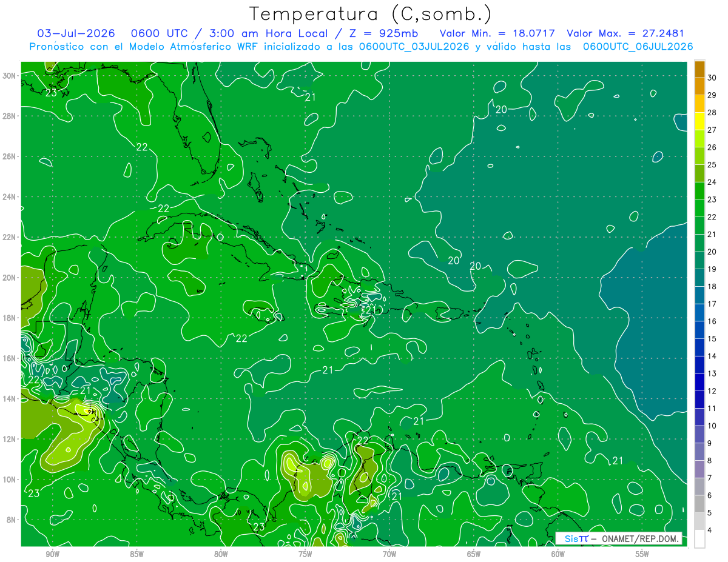This screenshot has width=728, height=562.
Task: Click the title 'Temperatura (C,somb.)'
Action: pos(370,14)
